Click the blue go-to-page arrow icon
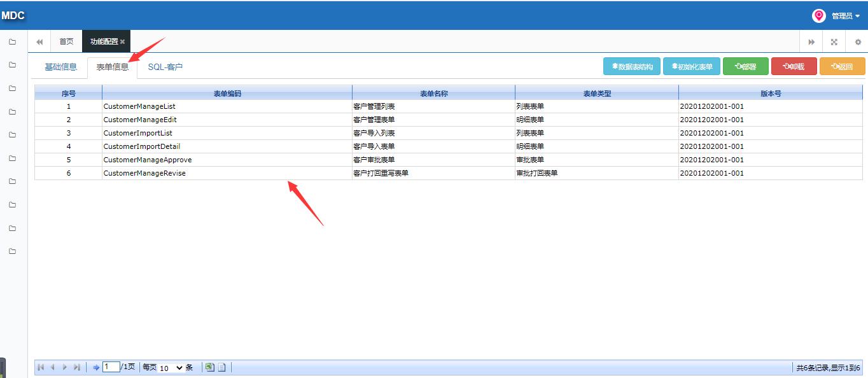Viewport: 868px width, 378px height. point(96,367)
